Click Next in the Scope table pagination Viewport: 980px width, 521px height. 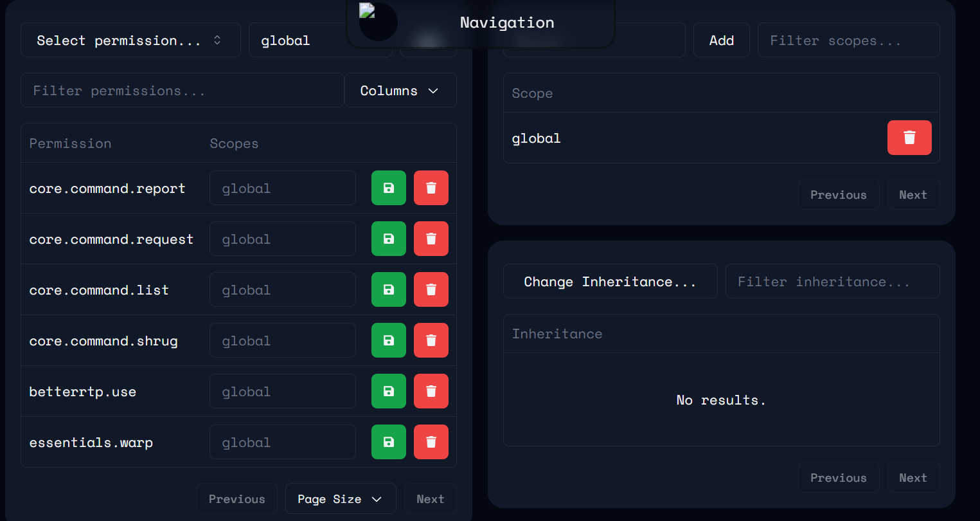click(913, 195)
